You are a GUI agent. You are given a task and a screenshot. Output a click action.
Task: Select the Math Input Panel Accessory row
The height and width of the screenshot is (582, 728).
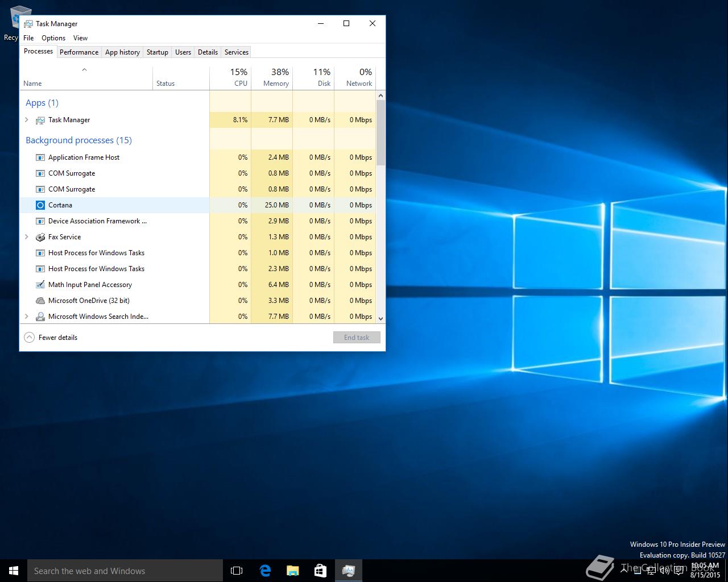tap(198, 285)
